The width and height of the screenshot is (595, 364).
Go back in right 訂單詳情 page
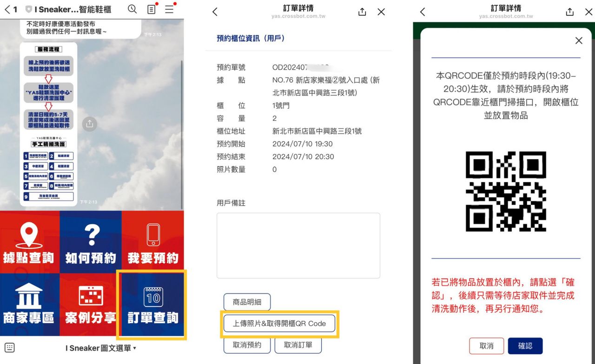coord(423,12)
